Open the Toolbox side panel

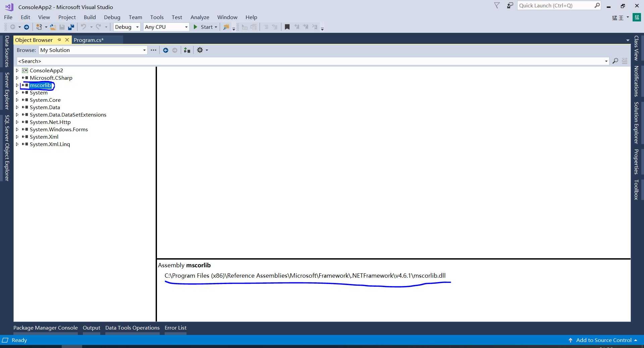636,190
